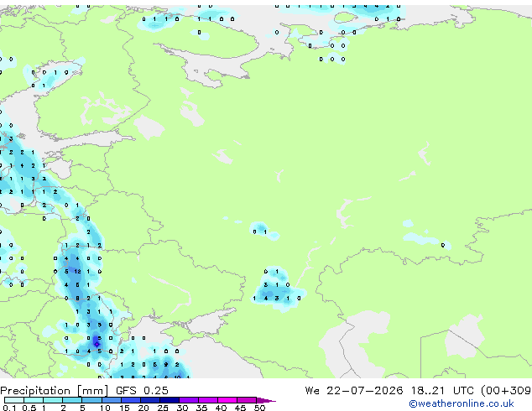Select legend swatch between 0.1 and 0.5
Screen dimensions: 532x411
[x=14, y=400]
